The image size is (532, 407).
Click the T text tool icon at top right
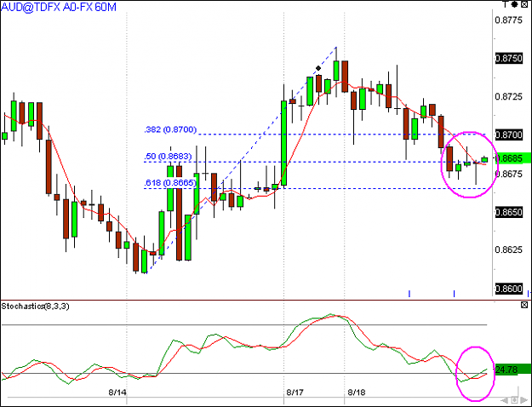pos(506,3)
